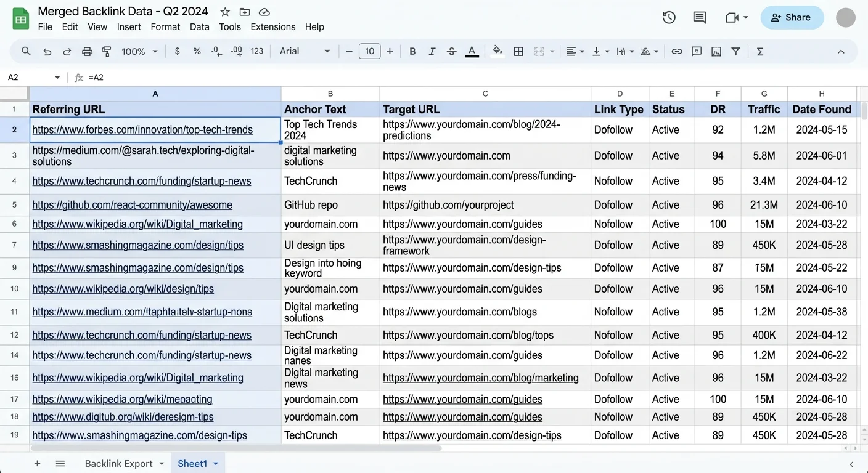Click the name box showing A2
Viewport: 868px width, 473px height.
(33, 78)
